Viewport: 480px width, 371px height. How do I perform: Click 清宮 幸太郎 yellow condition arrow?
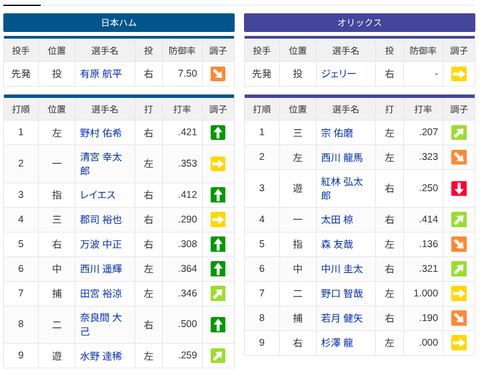(x=218, y=164)
